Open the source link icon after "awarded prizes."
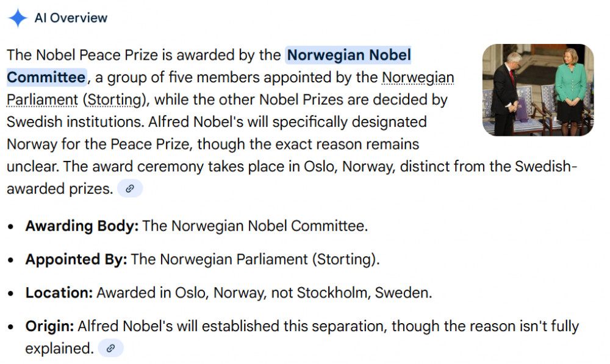The width and height of the screenshot is (610, 364). pos(129,189)
